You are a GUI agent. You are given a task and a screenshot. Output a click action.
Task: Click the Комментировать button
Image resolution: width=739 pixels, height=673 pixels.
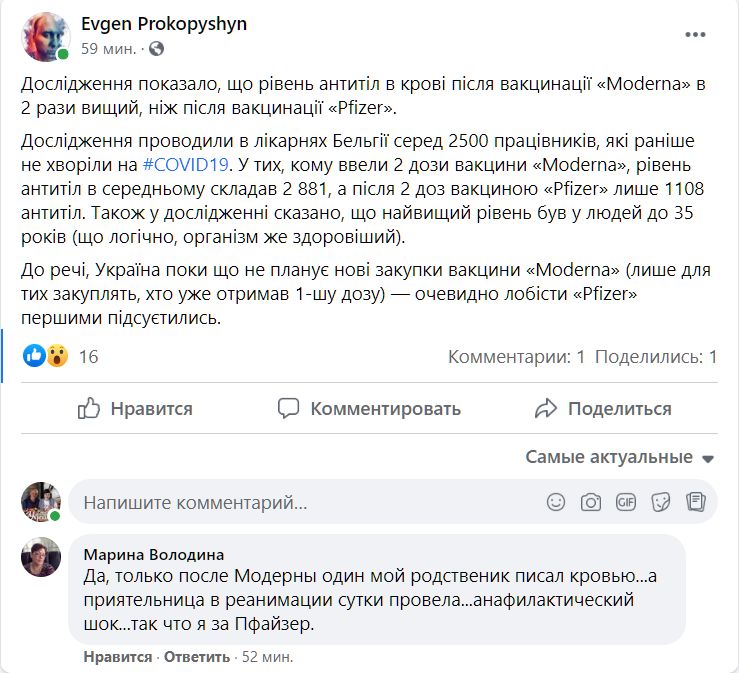369,408
